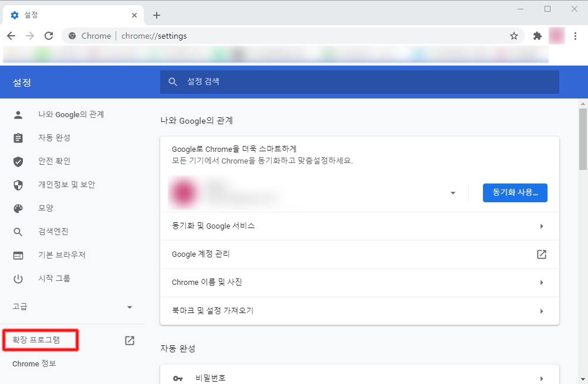588x384 pixels.
Task: Open 북마크 및 설정 가져오기 row
Action: click(360, 311)
